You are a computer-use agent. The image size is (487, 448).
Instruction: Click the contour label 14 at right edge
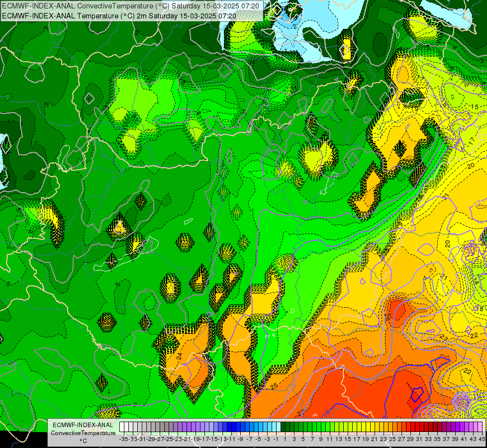click(476, 281)
